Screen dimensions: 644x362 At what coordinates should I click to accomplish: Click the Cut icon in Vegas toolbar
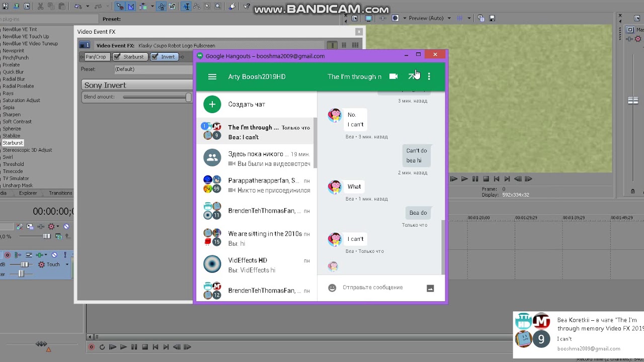40,7
